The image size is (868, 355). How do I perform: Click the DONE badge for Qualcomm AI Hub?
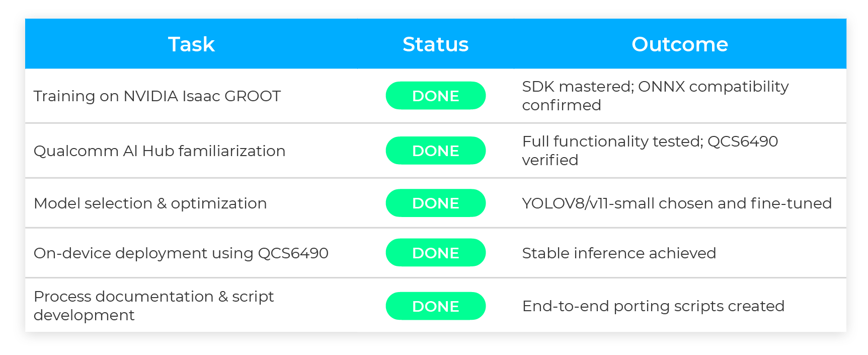(435, 151)
